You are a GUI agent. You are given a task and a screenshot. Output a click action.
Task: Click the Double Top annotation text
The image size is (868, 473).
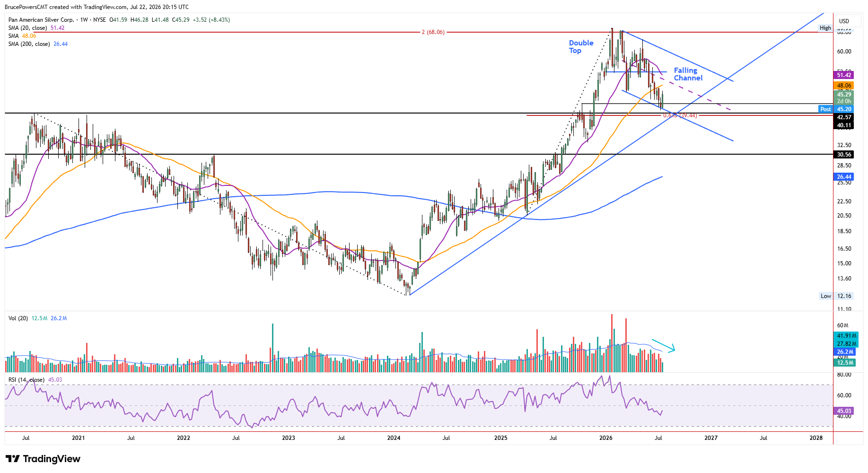coord(581,47)
